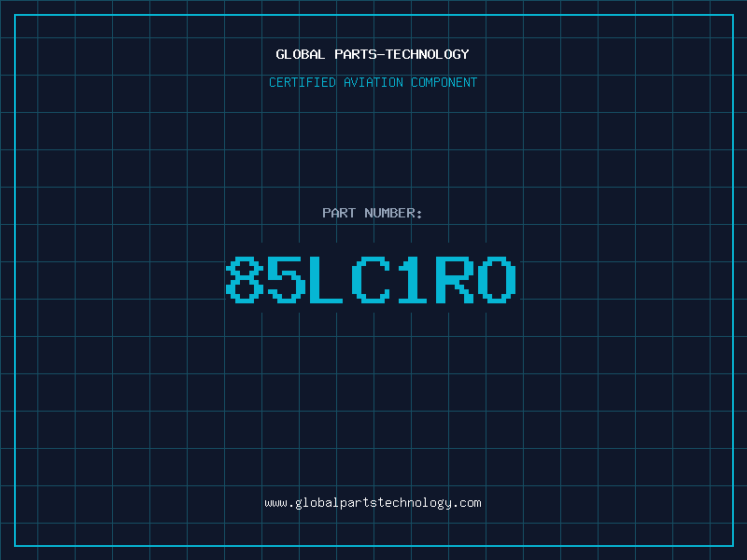Open the www.globalpartstechnology.com link
The image size is (747, 560).
tap(373, 503)
